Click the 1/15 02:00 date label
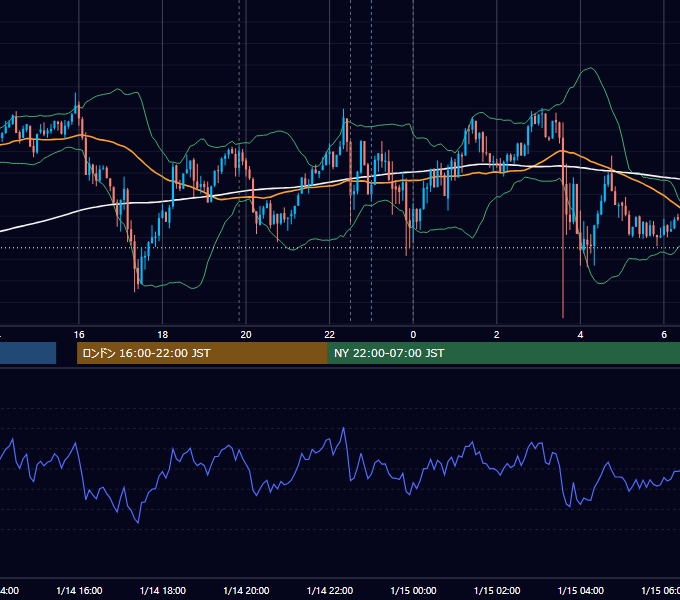Image resolution: width=680 pixels, height=600 pixels. point(497,590)
